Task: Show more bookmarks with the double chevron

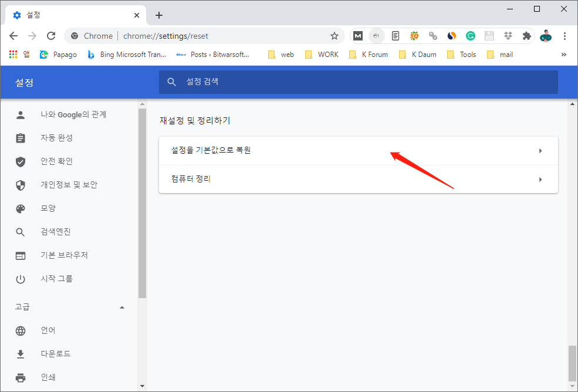Action: click(564, 55)
